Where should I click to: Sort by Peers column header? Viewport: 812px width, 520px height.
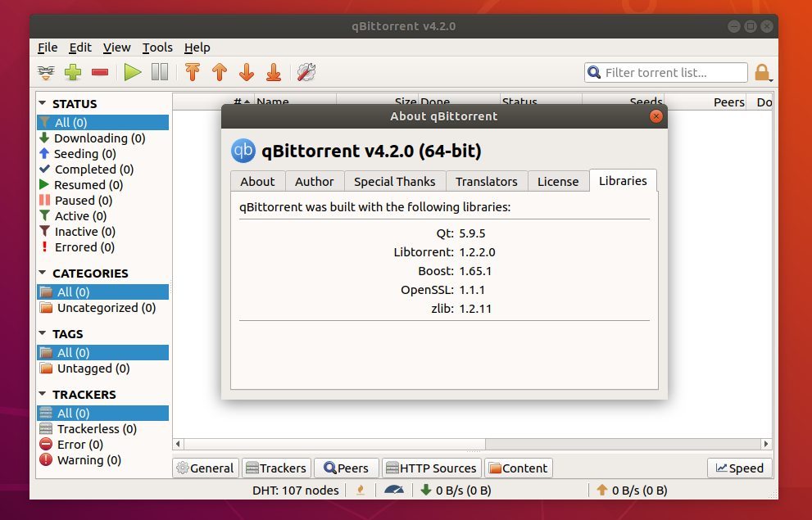click(705, 102)
